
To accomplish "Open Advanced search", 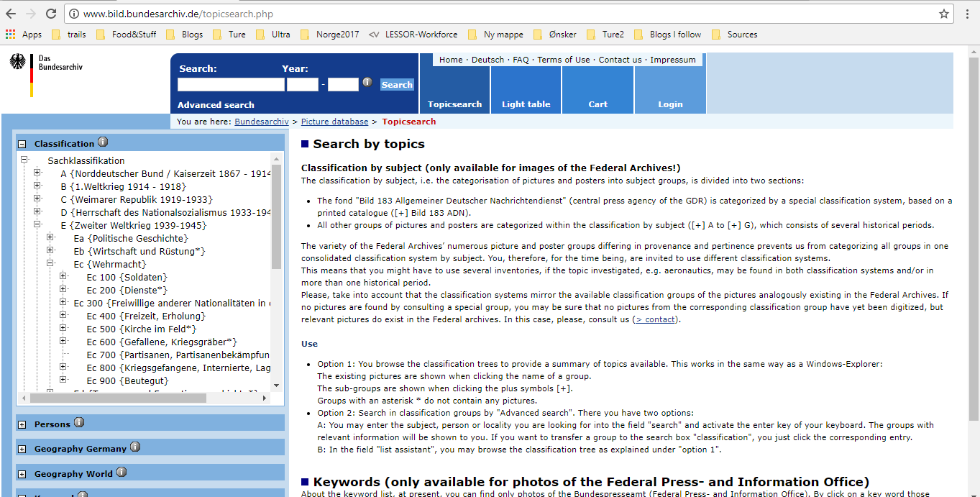I will point(216,104).
